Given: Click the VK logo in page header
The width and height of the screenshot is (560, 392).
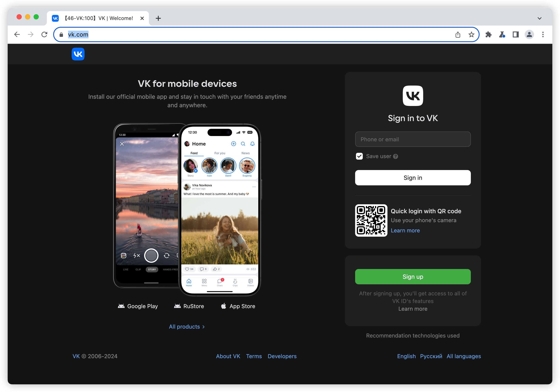Looking at the screenshot, I should [78, 54].
